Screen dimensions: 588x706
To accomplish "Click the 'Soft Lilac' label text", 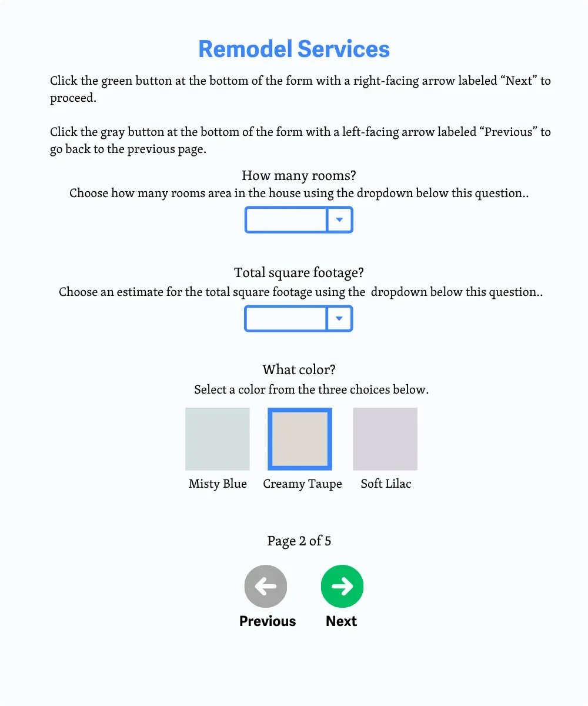I will tap(386, 484).
